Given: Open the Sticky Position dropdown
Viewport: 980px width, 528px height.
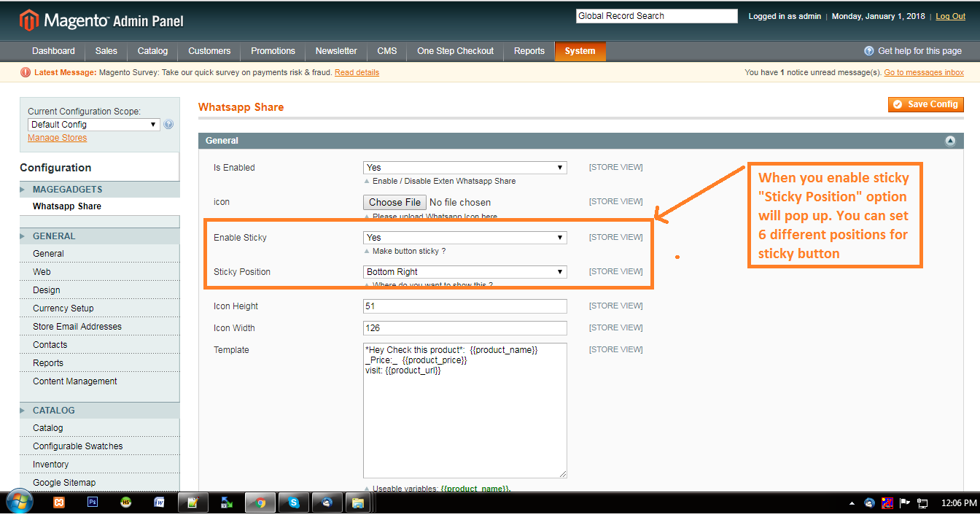Looking at the screenshot, I should click(465, 272).
